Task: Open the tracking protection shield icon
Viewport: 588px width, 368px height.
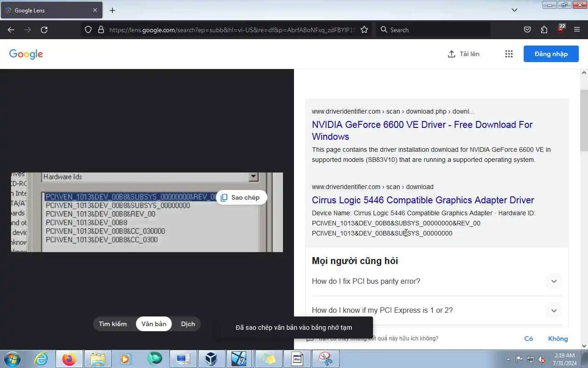Action: (88, 29)
